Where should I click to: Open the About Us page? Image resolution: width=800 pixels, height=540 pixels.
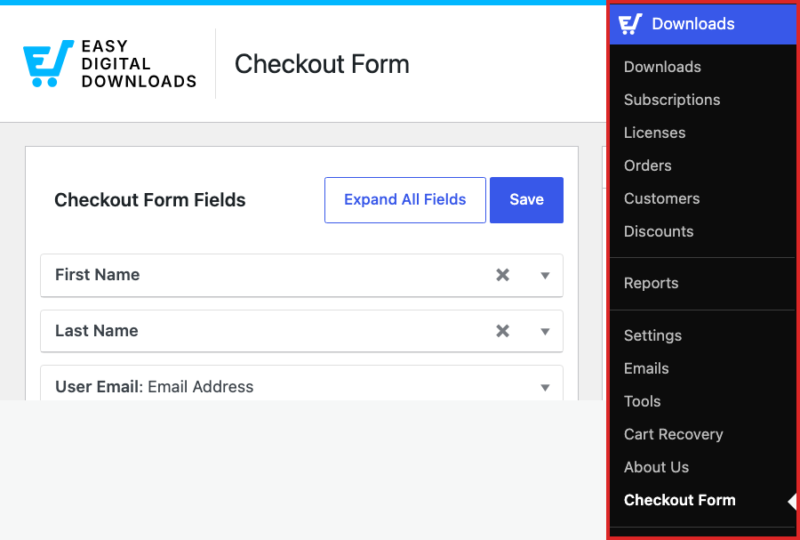tap(656, 467)
